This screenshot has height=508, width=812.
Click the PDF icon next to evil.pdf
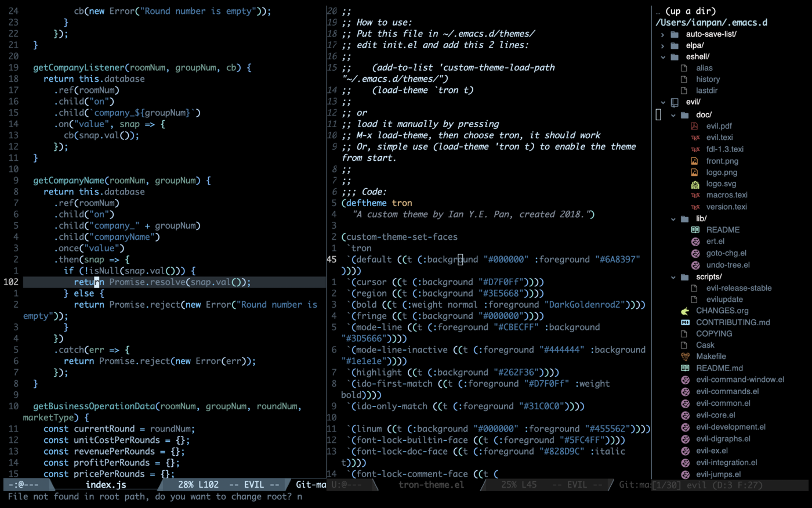point(694,126)
